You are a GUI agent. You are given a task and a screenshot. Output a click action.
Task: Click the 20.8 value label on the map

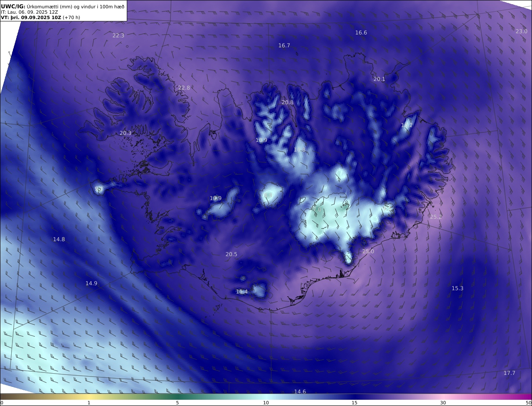(288, 103)
